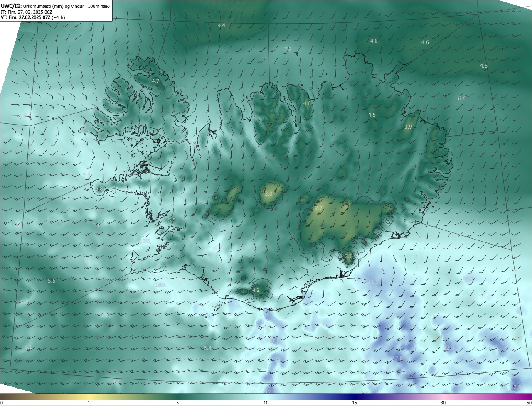The image size is (532, 406).
Task: Click the 5 tick on the color scale
Action: point(177,403)
